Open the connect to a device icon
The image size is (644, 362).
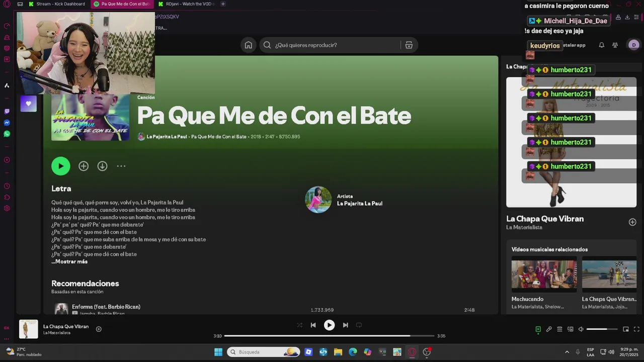(x=571, y=329)
